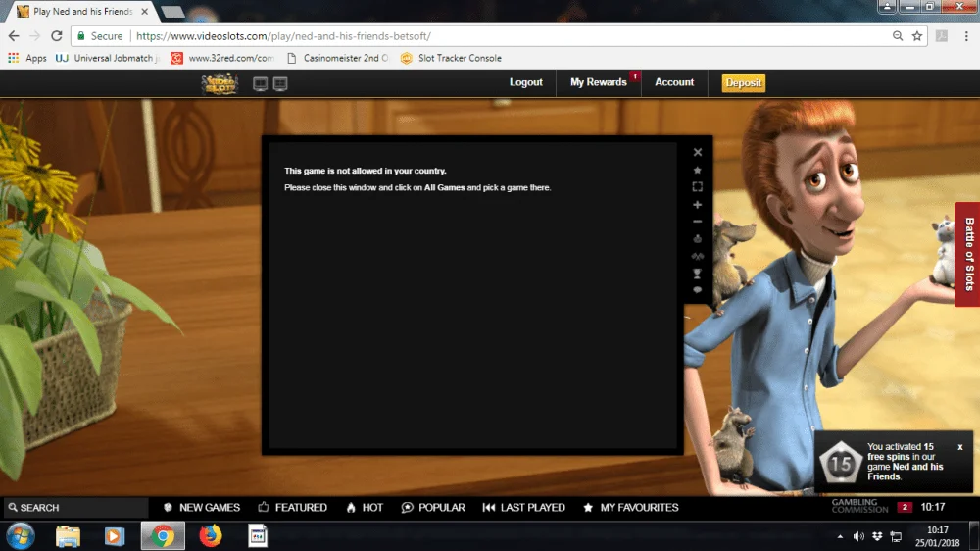
Task: Click the taskbar clock showing 25/01/2018
Action: point(937,536)
